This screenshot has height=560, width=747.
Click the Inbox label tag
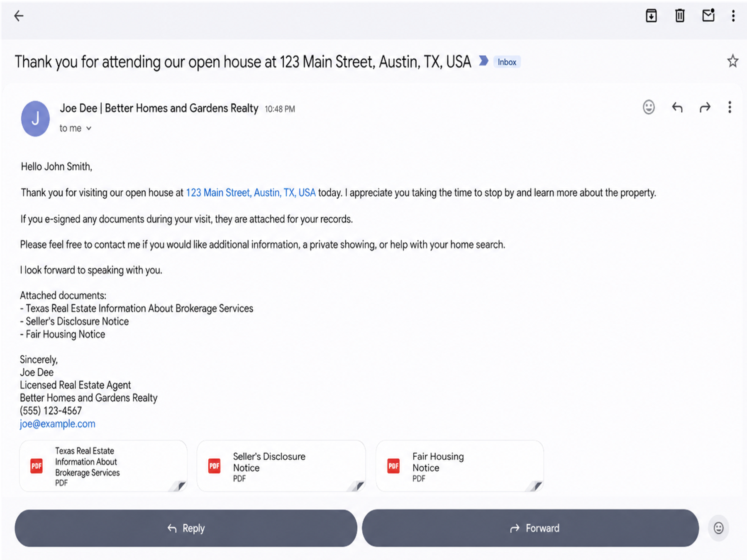click(x=507, y=62)
